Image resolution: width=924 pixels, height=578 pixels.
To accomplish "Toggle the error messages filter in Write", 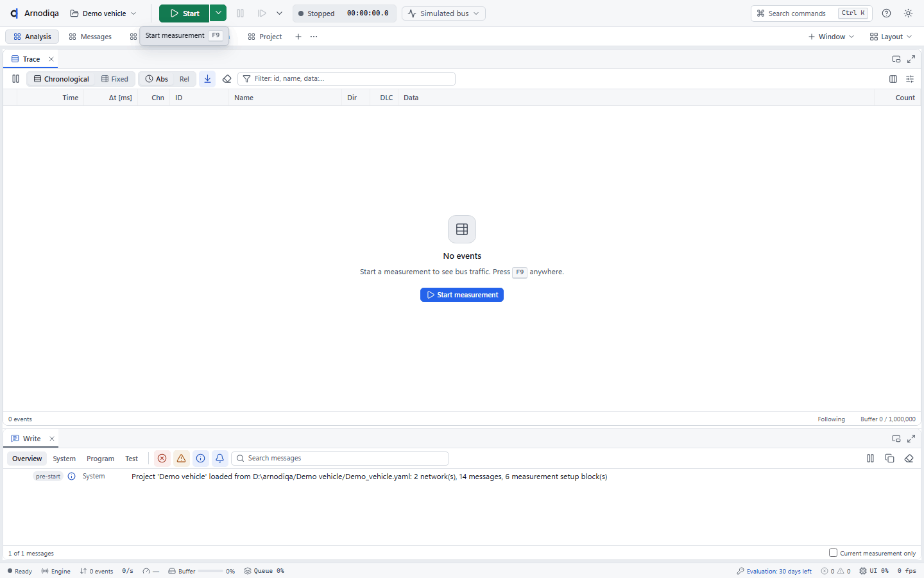I will [x=162, y=459].
